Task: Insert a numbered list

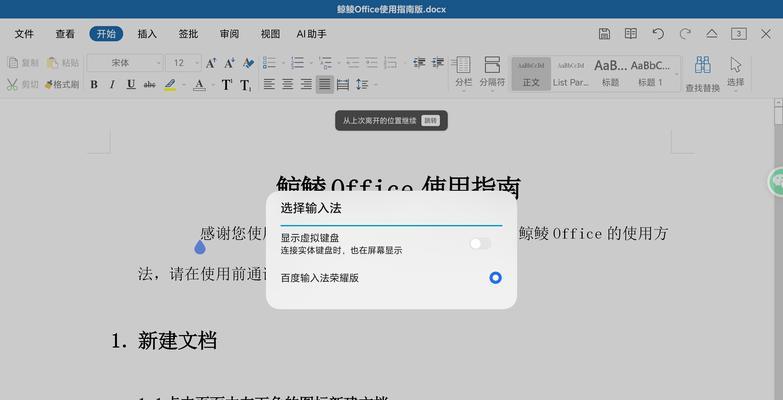Action: tap(298, 62)
